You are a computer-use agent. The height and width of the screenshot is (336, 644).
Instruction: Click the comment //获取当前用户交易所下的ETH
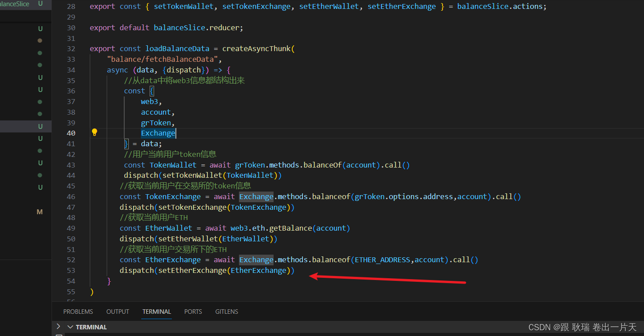click(x=173, y=249)
